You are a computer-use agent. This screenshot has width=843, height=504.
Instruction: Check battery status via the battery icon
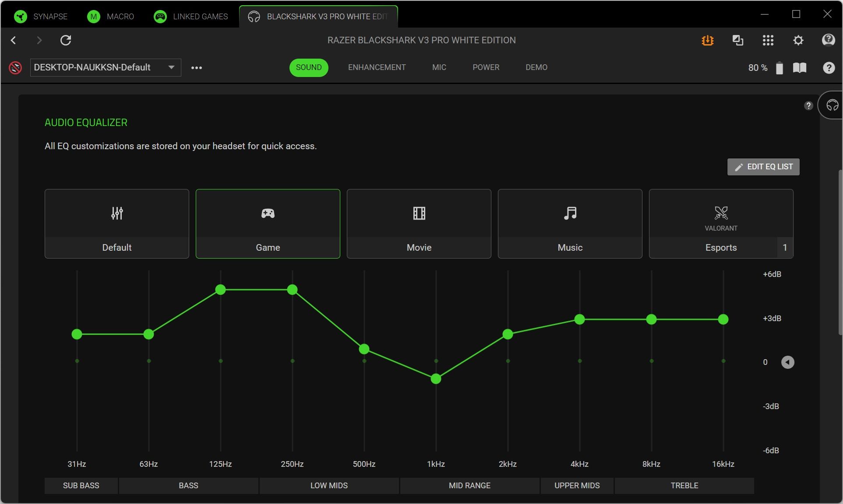(780, 67)
